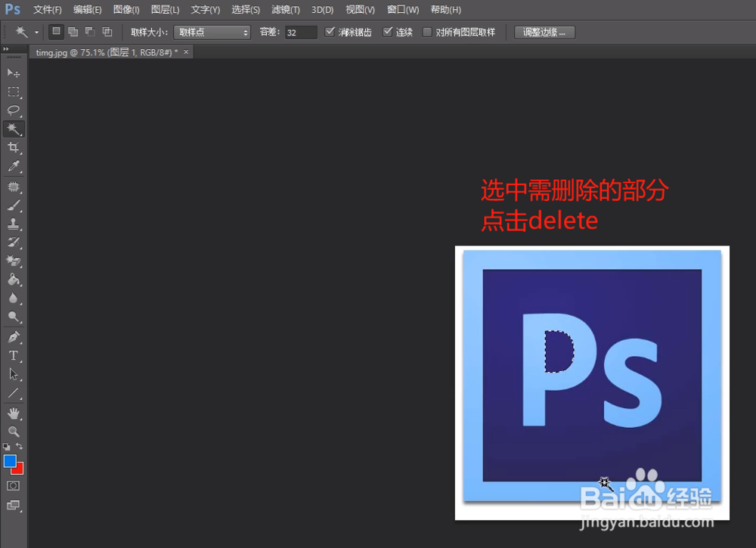Change the screen mode
756x548 pixels.
tap(13, 505)
